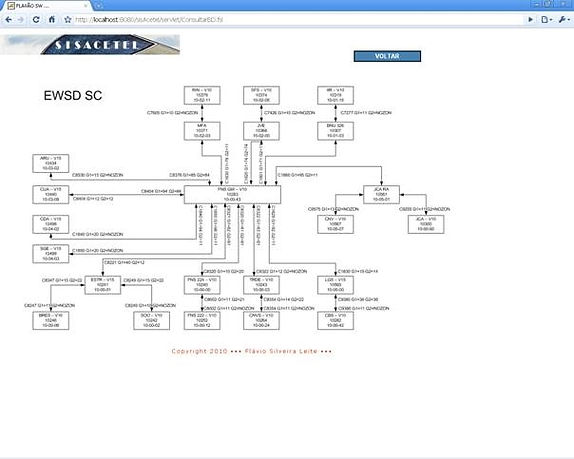Select the CBS - V10 node box
Screen dimensions: 574x459
pos(335,321)
